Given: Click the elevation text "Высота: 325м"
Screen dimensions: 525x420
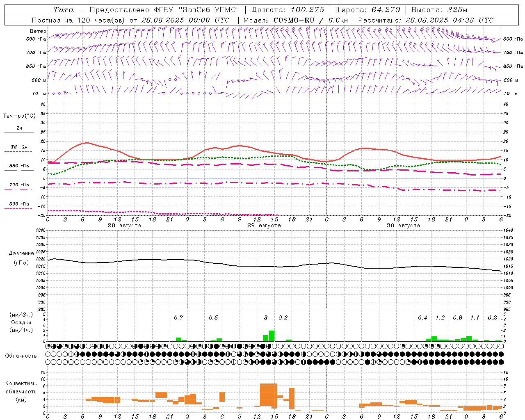Looking at the screenshot, I should [439, 10].
